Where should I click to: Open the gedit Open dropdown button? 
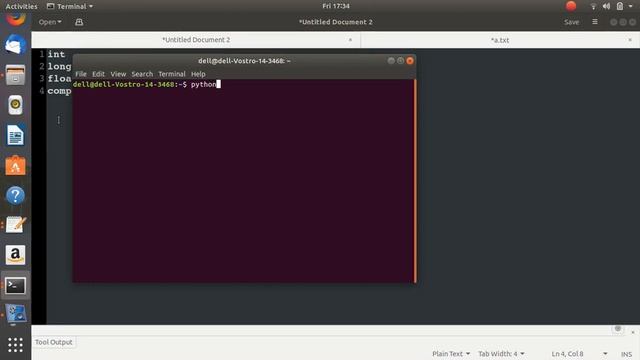point(50,22)
